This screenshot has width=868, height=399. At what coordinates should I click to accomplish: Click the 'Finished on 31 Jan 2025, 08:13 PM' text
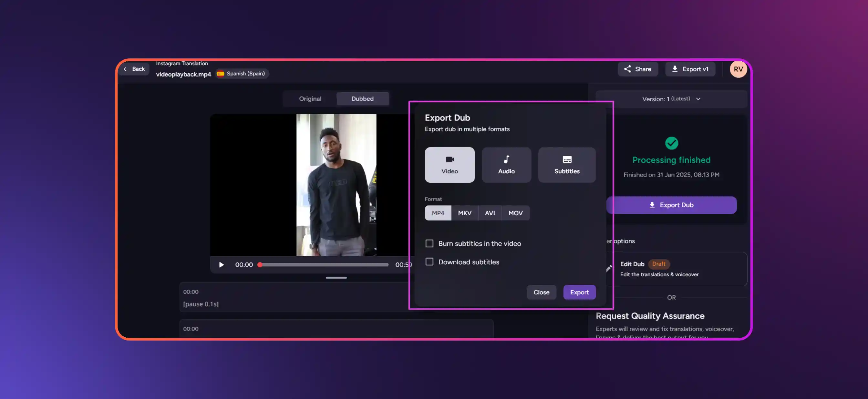tap(671, 175)
